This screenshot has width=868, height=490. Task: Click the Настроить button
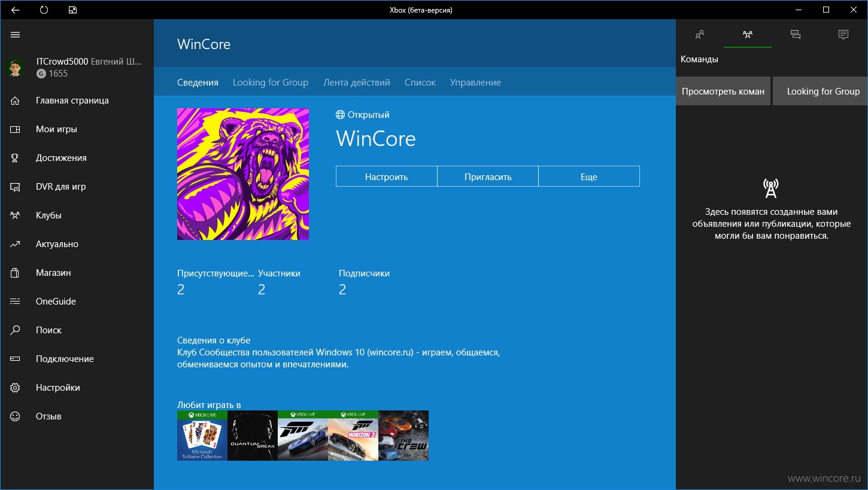click(386, 176)
